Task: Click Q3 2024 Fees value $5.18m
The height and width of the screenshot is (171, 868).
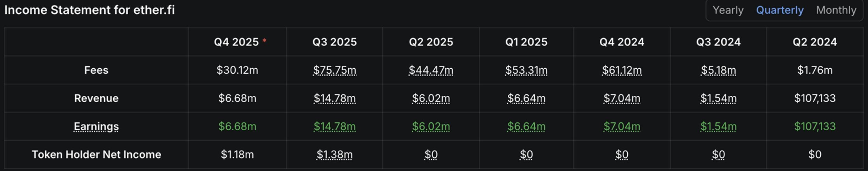Action: click(x=718, y=70)
